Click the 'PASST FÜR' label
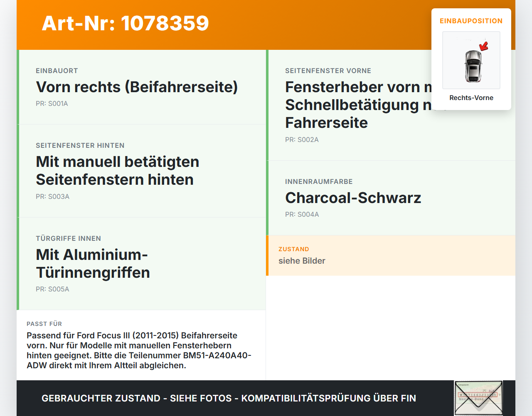 44,324
